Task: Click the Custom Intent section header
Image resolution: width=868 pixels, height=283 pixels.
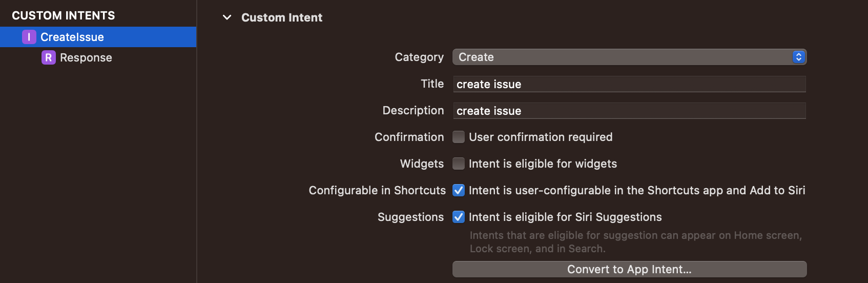Action: 282,17
